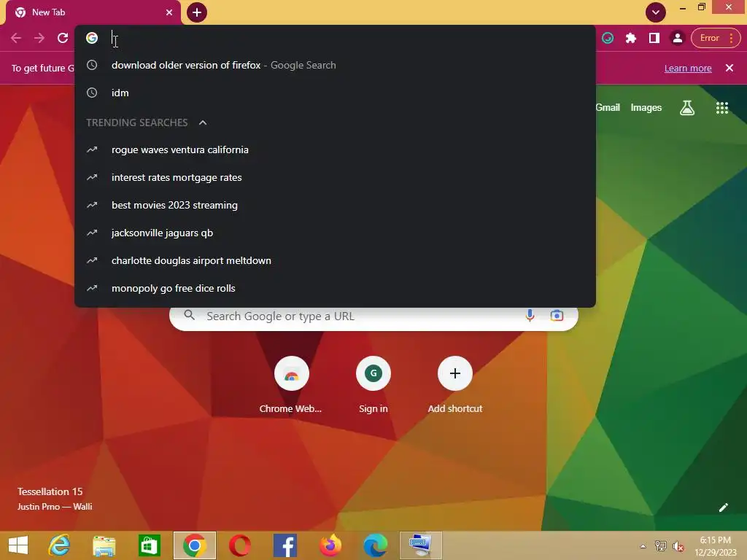Choose best movies 2023 streaming suggestion
The image size is (747, 560).
[x=335, y=205]
